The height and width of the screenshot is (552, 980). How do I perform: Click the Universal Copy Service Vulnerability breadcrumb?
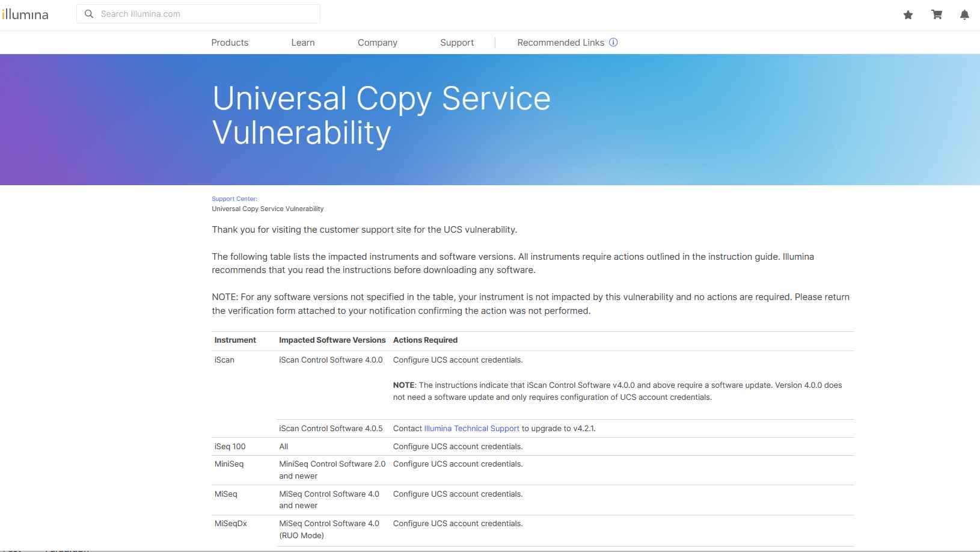click(268, 209)
